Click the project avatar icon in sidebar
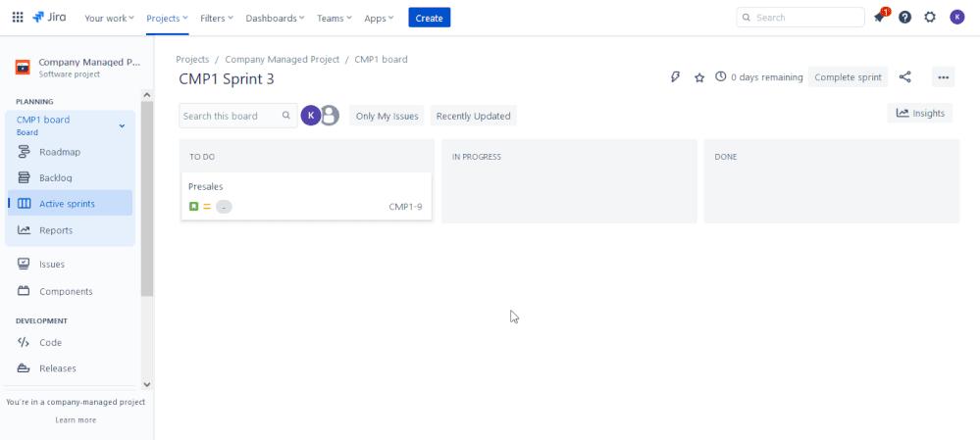 (23, 67)
